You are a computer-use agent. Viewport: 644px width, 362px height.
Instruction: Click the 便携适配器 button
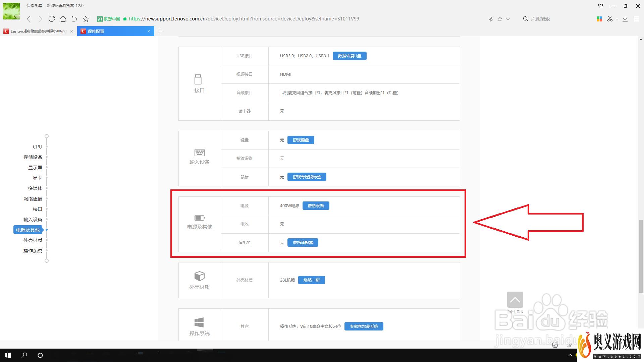pos(303,243)
